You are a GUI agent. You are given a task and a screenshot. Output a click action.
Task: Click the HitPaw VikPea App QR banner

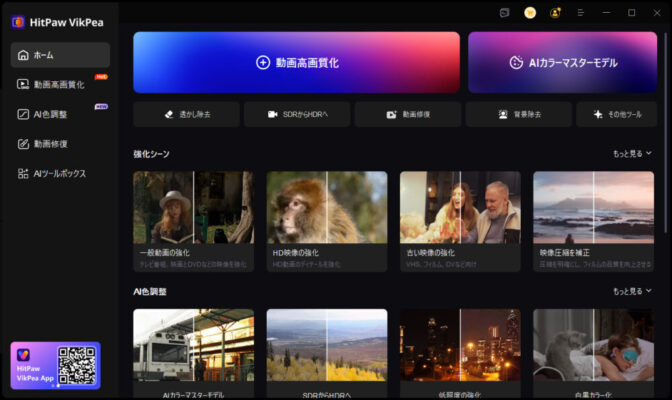point(56,365)
